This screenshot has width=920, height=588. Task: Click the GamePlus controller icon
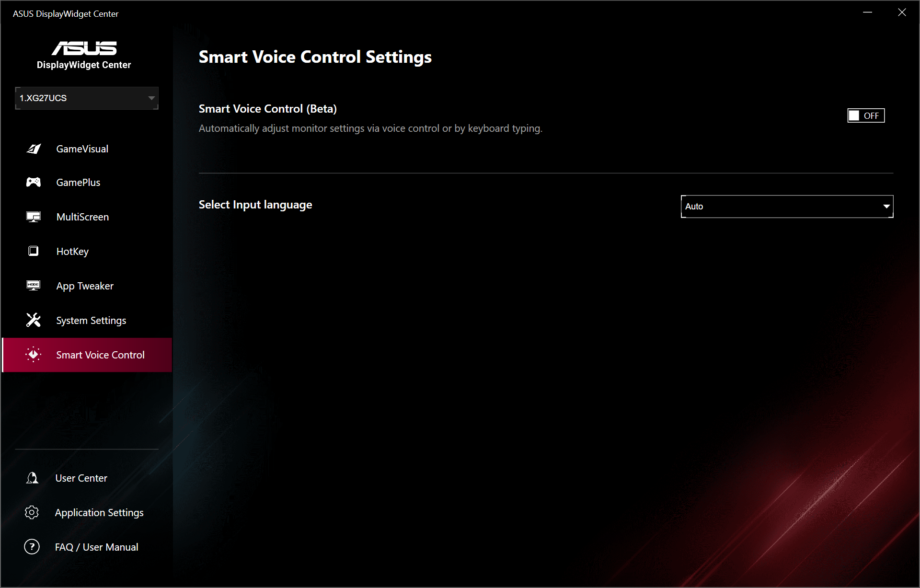coord(34,182)
